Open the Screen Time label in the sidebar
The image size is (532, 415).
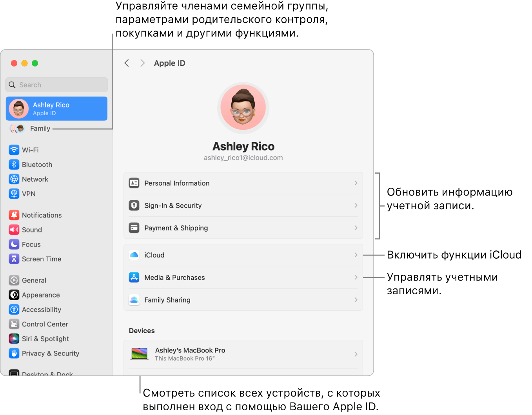coord(42,259)
